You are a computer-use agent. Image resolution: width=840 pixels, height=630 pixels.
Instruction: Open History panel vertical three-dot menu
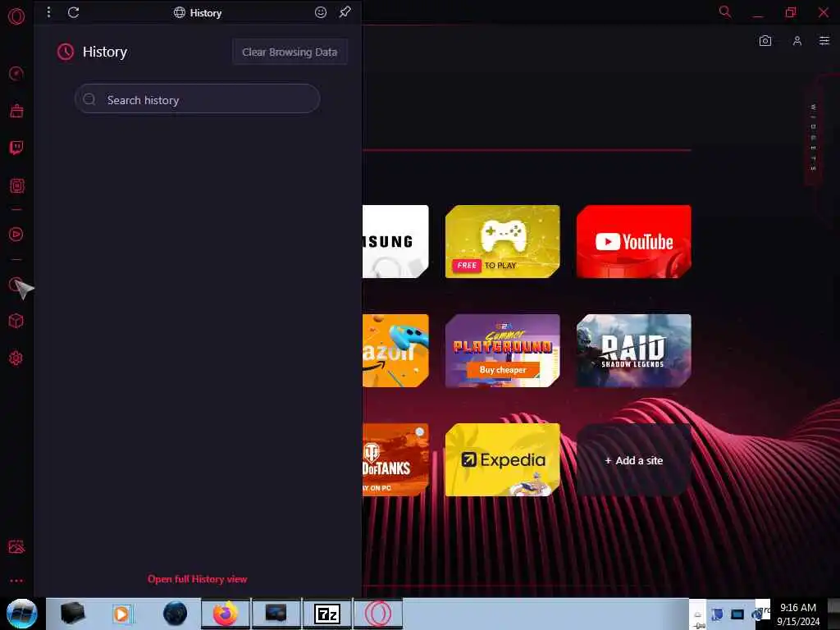click(x=48, y=11)
